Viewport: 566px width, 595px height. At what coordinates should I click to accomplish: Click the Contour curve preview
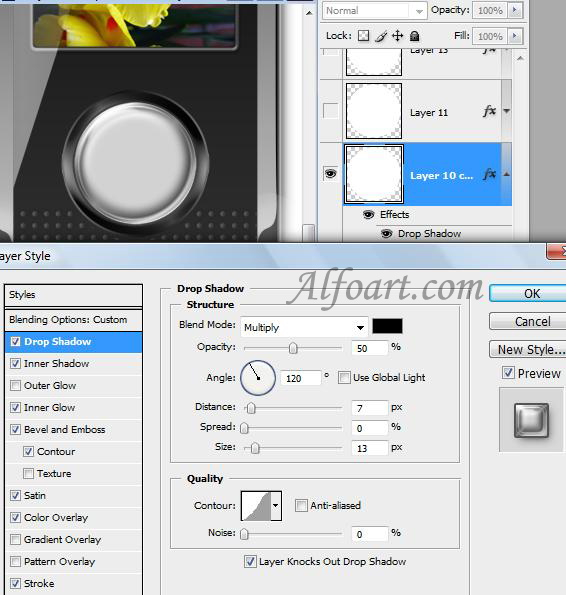pos(256,505)
